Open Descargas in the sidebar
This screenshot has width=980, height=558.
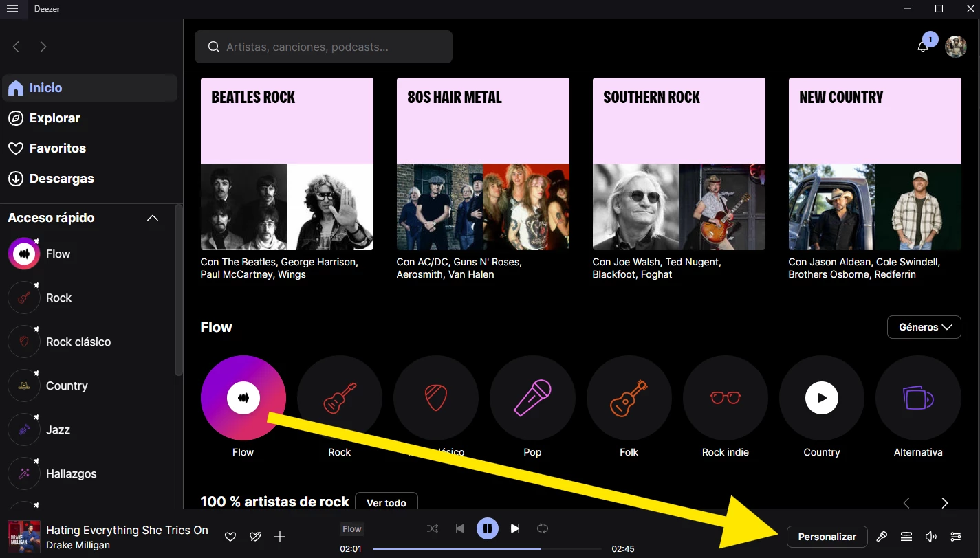point(89,179)
